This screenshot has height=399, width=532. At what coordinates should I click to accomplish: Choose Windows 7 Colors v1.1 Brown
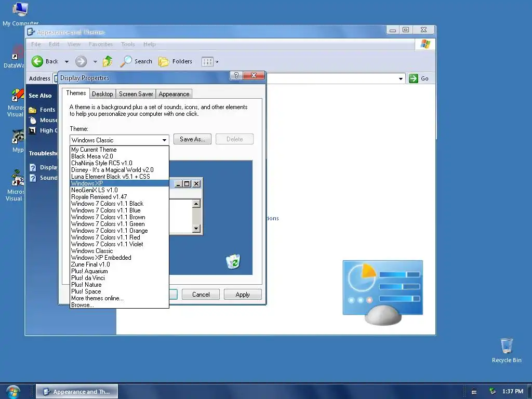(x=119, y=217)
